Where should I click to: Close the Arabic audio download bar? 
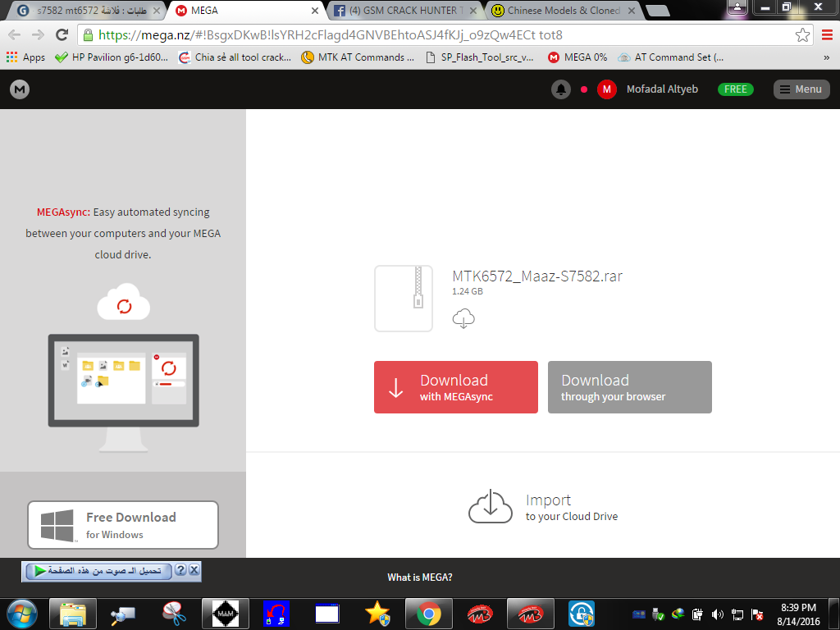[x=194, y=570]
